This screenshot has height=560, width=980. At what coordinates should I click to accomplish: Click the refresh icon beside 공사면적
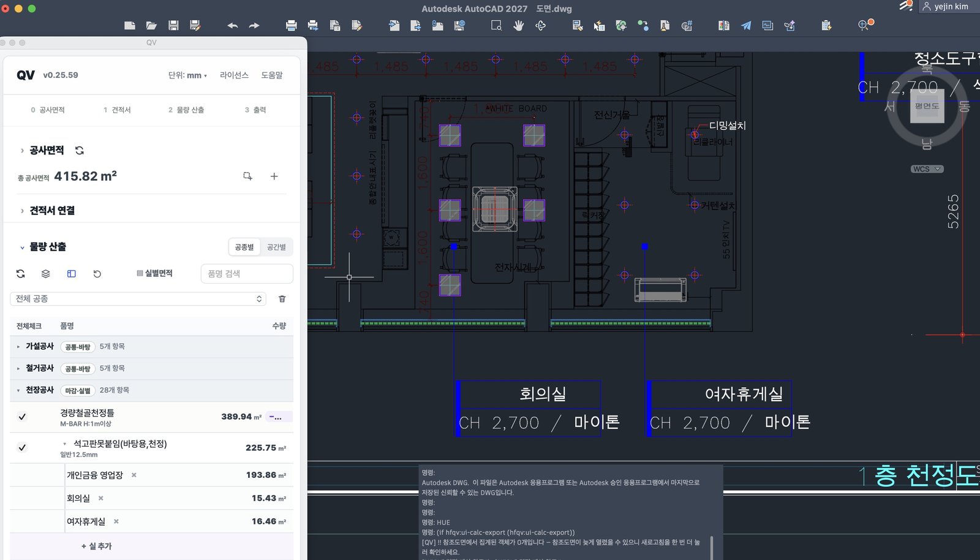(x=80, y=150)
